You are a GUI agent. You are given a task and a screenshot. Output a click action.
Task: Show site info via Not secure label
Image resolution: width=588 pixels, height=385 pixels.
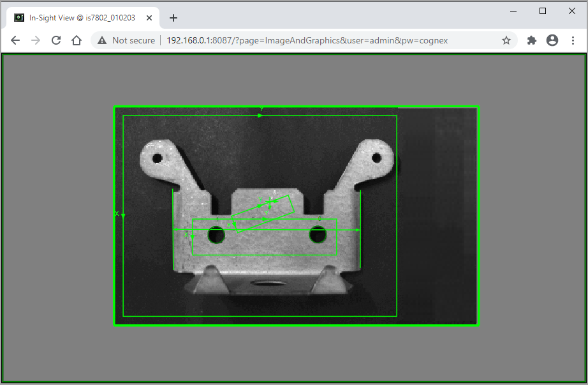(x=133, y=40)
